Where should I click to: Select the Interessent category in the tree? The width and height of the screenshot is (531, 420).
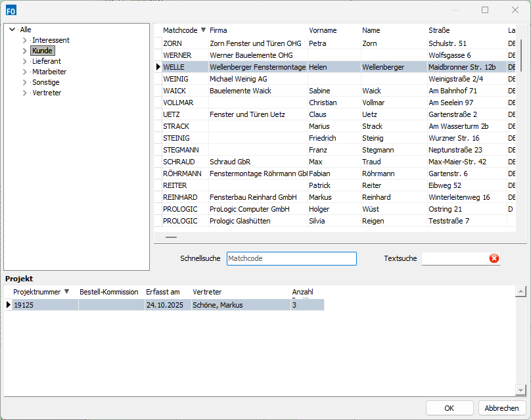click(x=51, y=39)
